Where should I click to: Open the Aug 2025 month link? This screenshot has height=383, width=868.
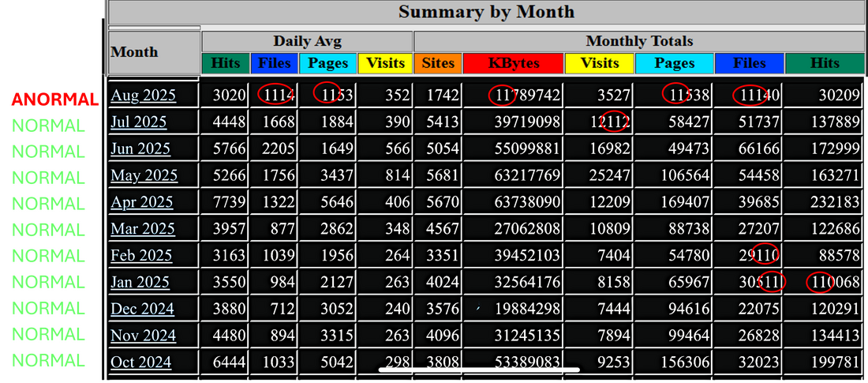(x=143, y=96)
